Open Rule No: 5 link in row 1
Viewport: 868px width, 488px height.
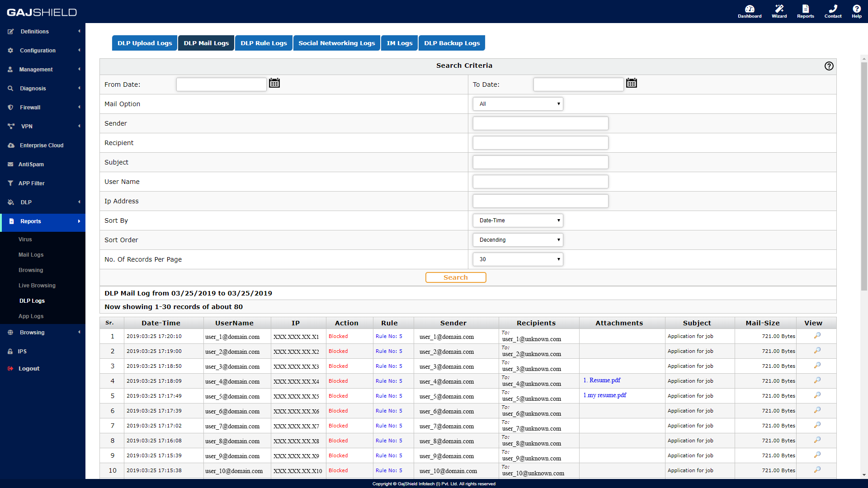[x=389, y=336]
